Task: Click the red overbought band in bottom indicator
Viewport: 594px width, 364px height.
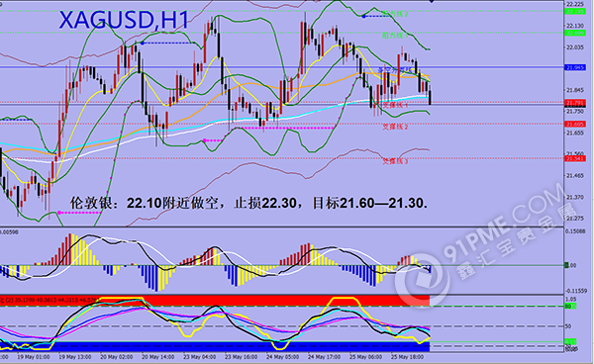Action: click(x=215, y=301)
